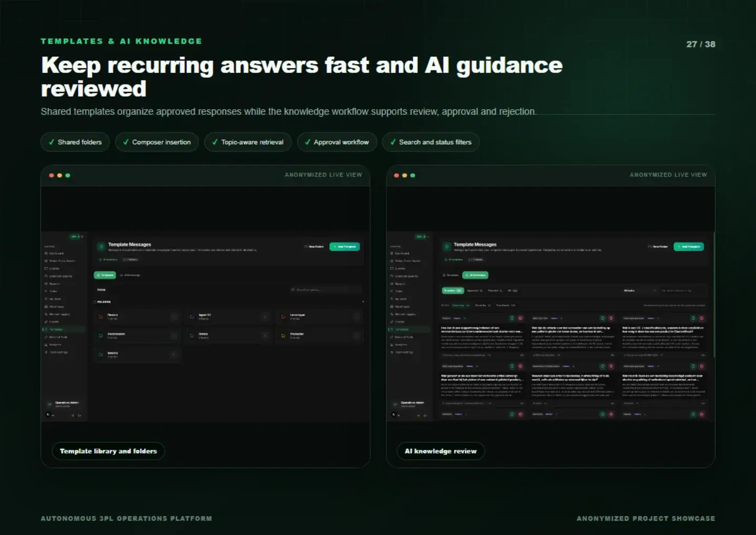The height and width of the screenshot is (535, 756).
Task: Select the Rejected filter in the right view
Action: (x=496, y=291)
